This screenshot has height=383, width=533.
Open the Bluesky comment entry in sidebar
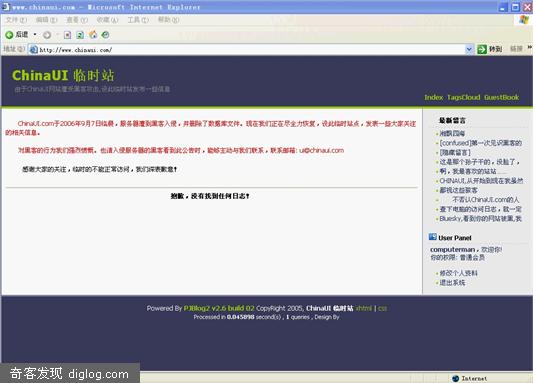(480, 219)
